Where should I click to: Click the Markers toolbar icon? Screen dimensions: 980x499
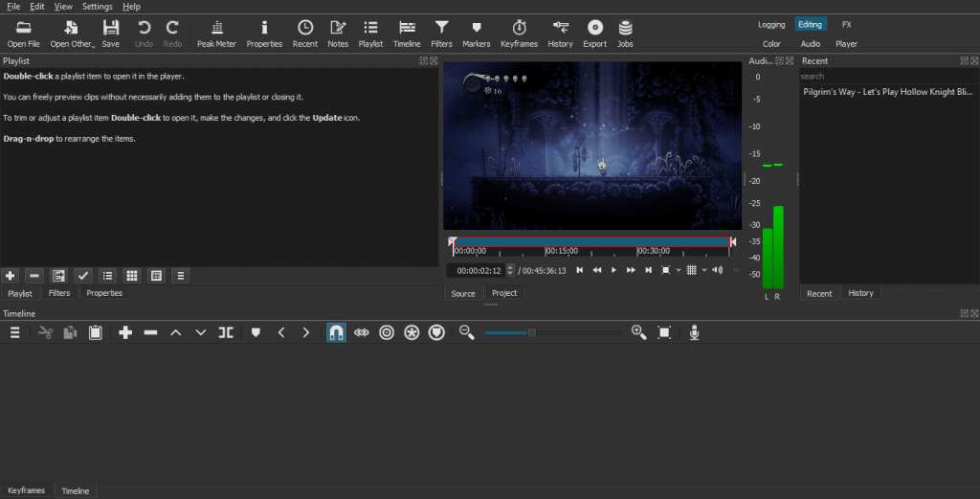(x=476, y=34)
